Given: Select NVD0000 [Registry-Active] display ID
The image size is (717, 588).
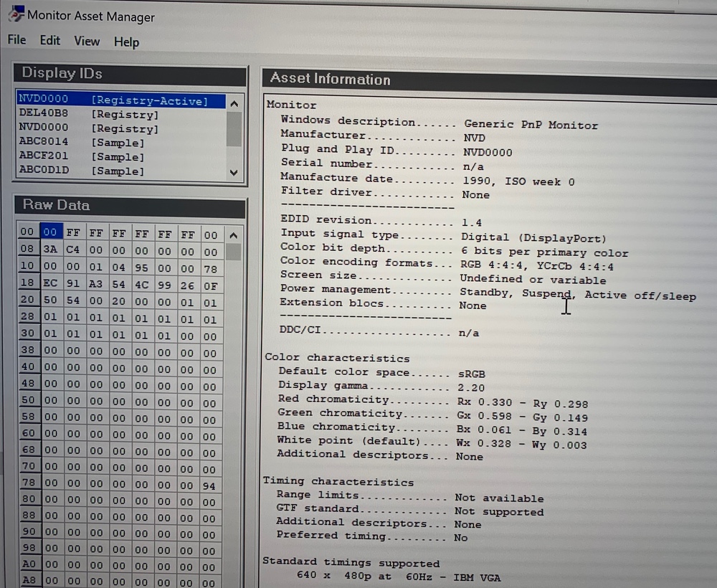Looking at the screenshot, I should [121, 100].
